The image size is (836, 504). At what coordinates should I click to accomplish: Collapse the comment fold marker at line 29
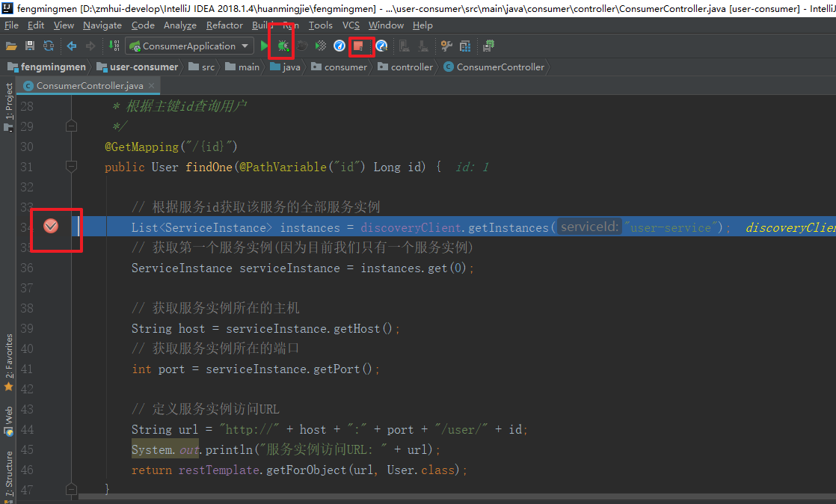pos(71,126)
